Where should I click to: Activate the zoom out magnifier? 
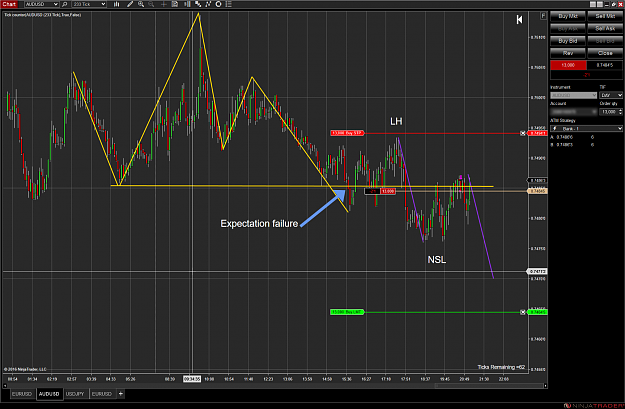pyautogui.click(x=151, y=4)
